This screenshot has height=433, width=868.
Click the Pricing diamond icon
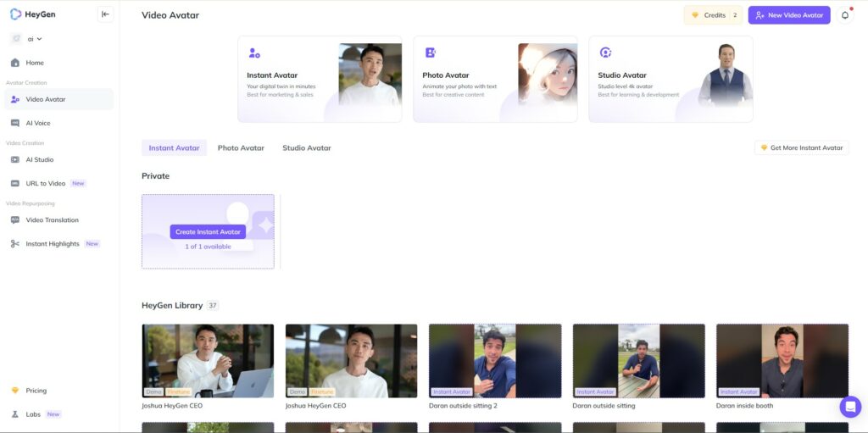(15, 391)
